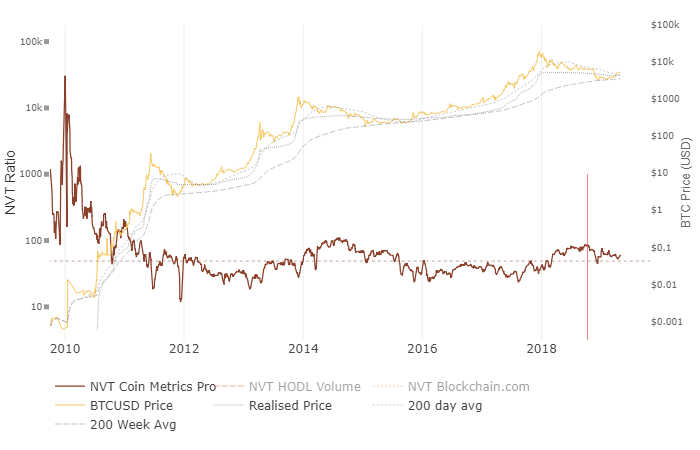Screen dimensions: 700x450
Task: Hide the BTCUSD Price series via legend
Action: [x=131, y=406]
